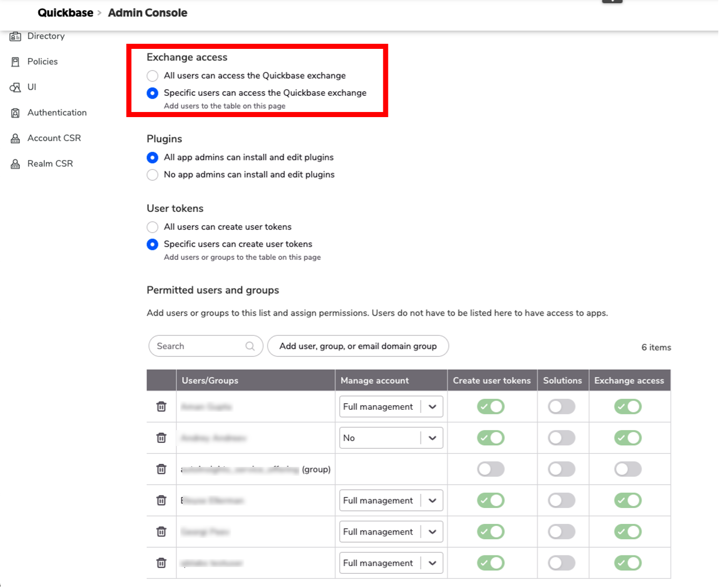Click the trash icon in the fourth table row

pos(161,500)
